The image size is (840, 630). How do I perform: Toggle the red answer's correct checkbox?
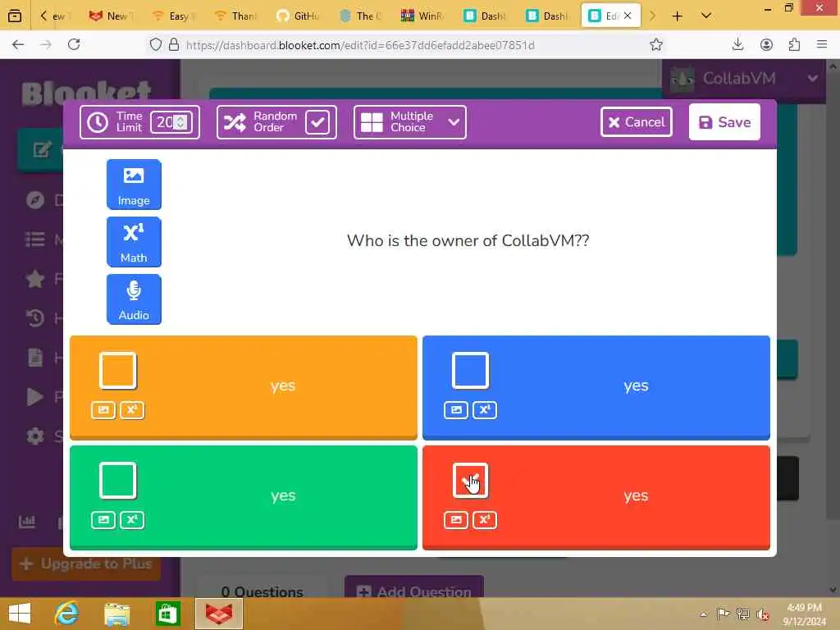(470, 481)
